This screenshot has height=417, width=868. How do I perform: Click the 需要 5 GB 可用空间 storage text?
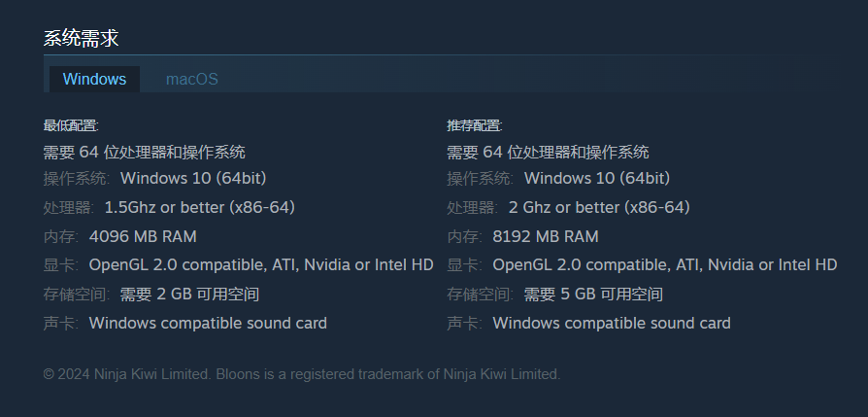593,294
